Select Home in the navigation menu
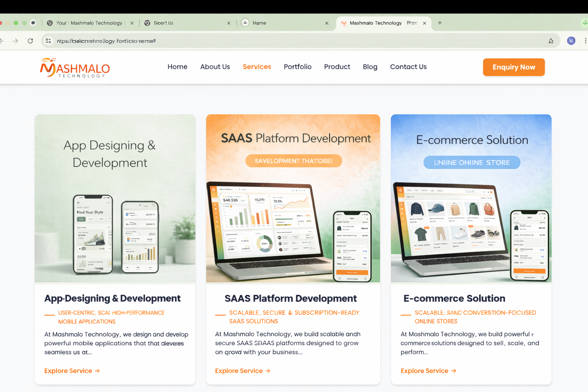 (x=177, y=67)
